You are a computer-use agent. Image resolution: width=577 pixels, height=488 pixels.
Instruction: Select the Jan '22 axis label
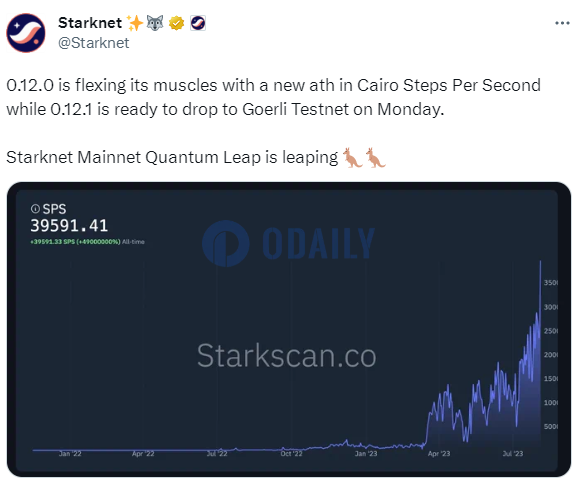70,453
